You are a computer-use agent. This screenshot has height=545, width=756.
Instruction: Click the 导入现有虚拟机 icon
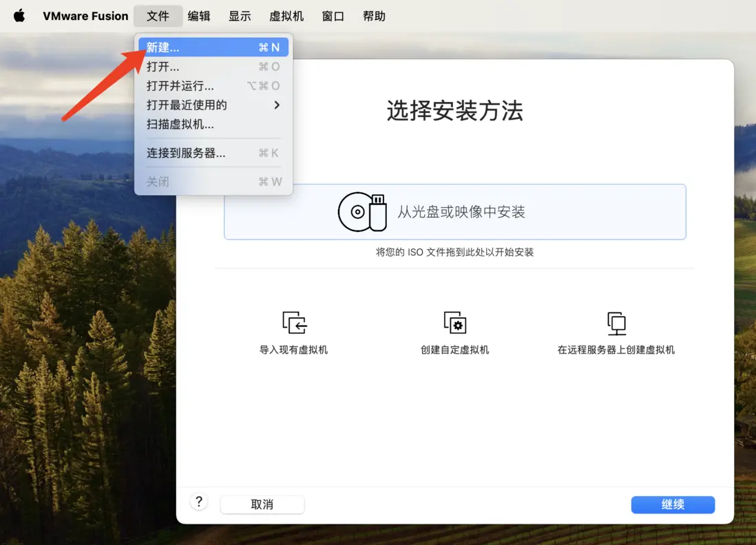[295, 322]
